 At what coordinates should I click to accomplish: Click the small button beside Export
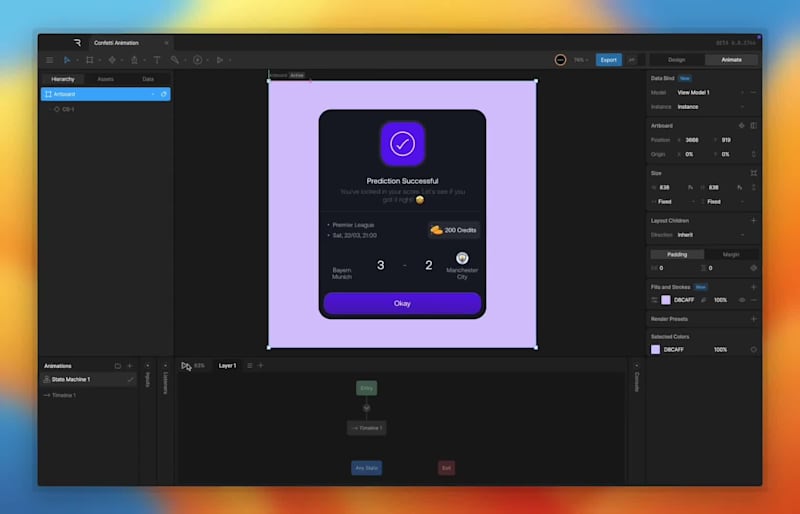[x=632, y=60]
